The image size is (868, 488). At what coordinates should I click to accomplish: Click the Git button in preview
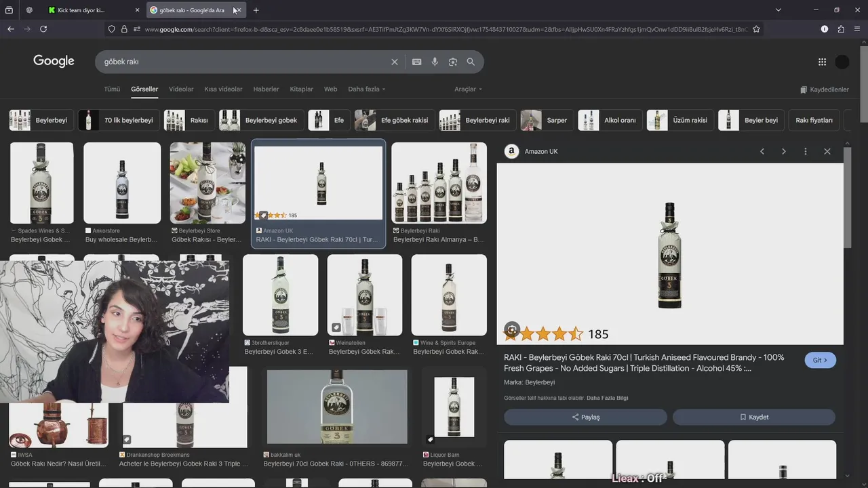tap(820, 360)
